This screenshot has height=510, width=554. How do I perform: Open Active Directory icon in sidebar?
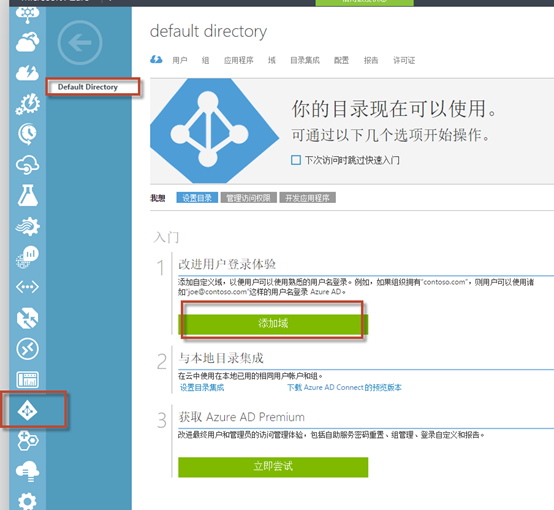[28, 411]
